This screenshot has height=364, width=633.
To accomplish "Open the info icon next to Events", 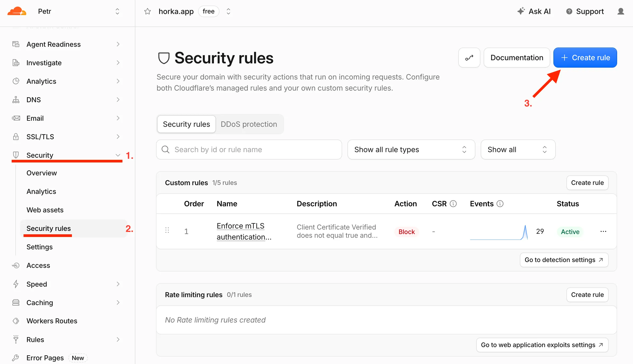I will point(500,204).
